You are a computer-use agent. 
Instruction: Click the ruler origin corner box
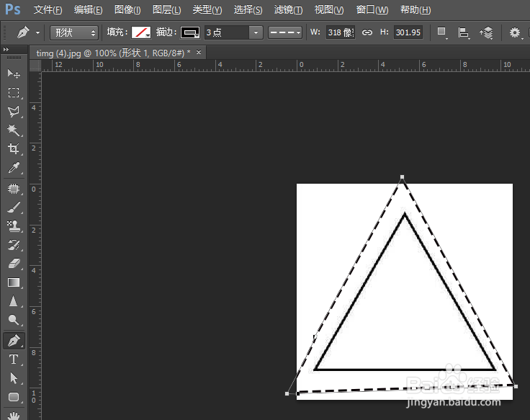[35, 66]
